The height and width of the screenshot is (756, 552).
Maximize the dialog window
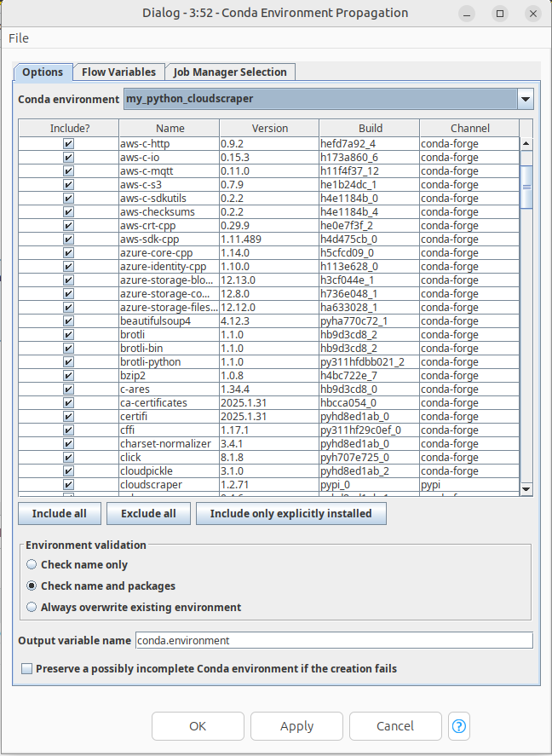click(500, 14)
